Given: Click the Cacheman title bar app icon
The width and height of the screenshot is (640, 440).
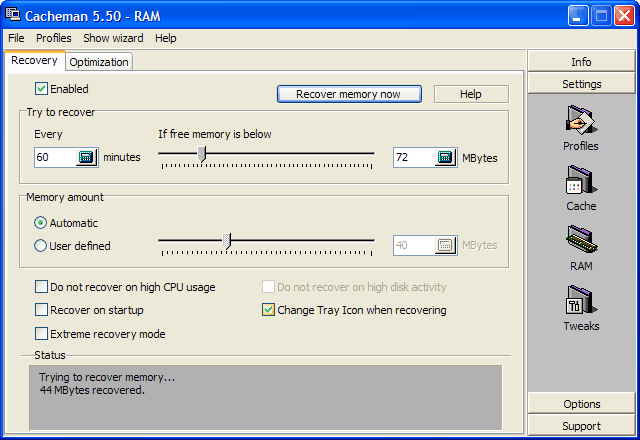Looking at the screenshot, I should [x=13, y=15].
